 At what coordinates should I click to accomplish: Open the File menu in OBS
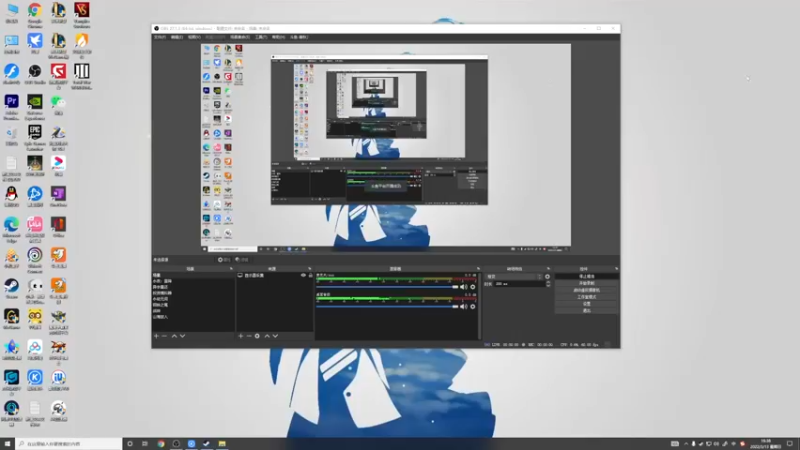tap(160, 37)
